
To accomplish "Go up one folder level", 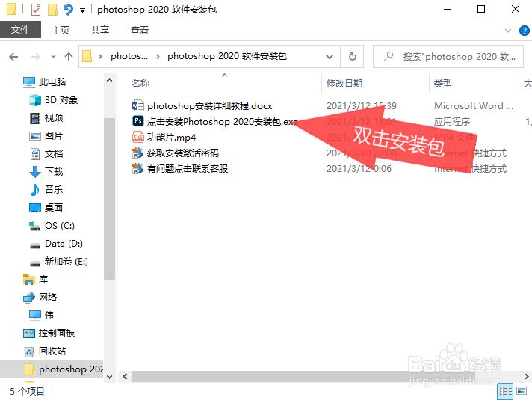I will [x=69, y=56].
